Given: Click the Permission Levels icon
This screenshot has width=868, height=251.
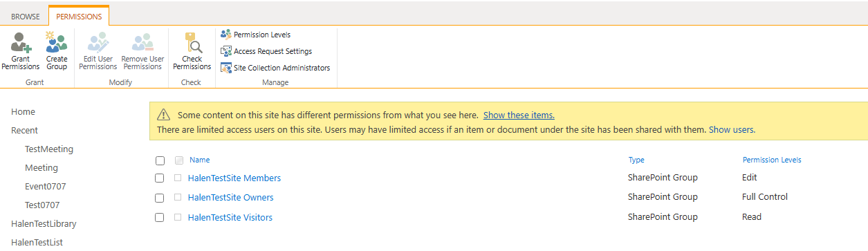Looking at the screenshot, I should [225, 35].
